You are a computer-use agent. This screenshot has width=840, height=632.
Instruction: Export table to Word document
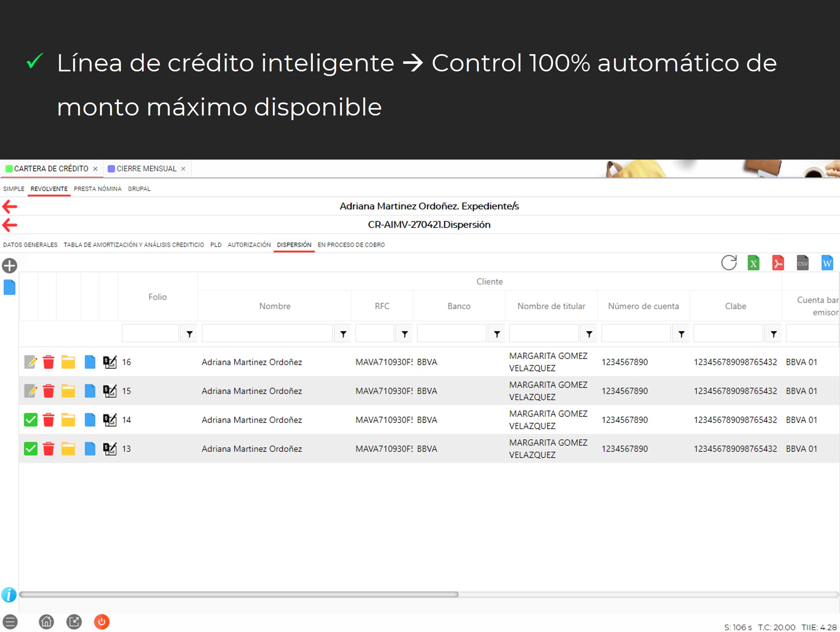[827, 263]
